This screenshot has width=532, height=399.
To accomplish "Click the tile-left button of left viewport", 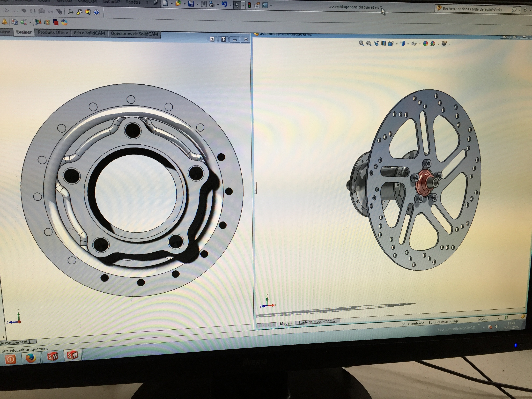I will click(x=212, y=39).
